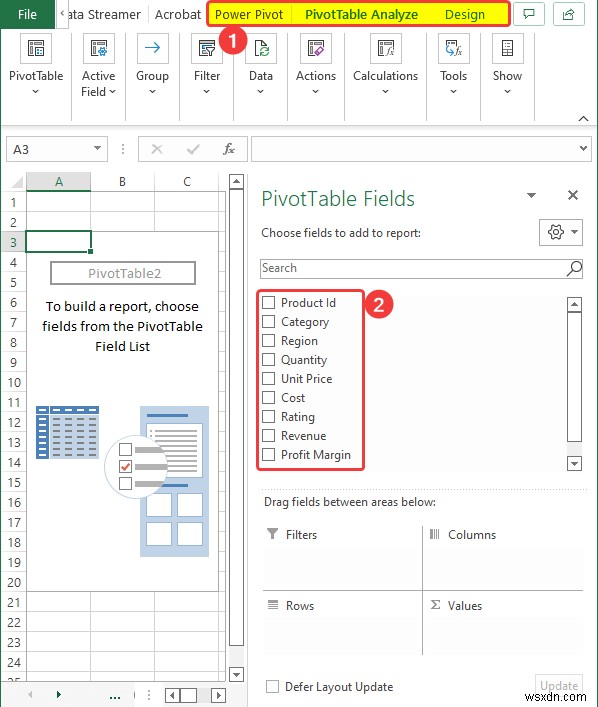Open the Filter group icon

click(x=207, y=48)
